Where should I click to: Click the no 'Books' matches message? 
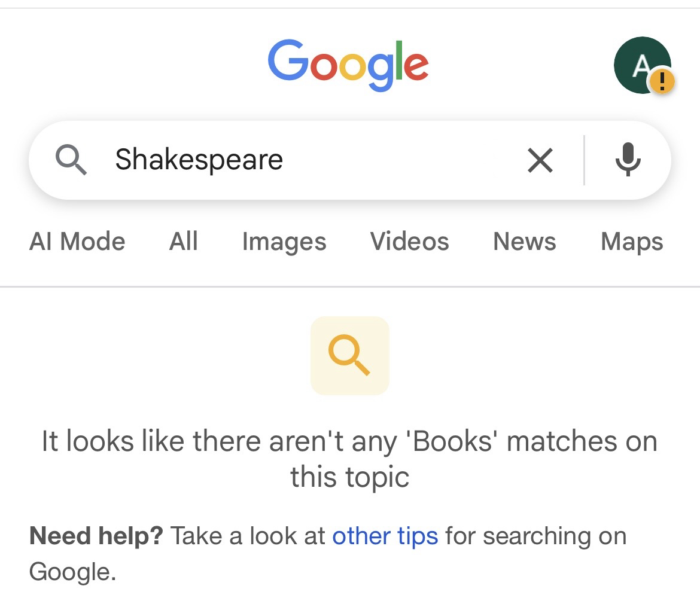pyautogui.click(x=349, y=443)
